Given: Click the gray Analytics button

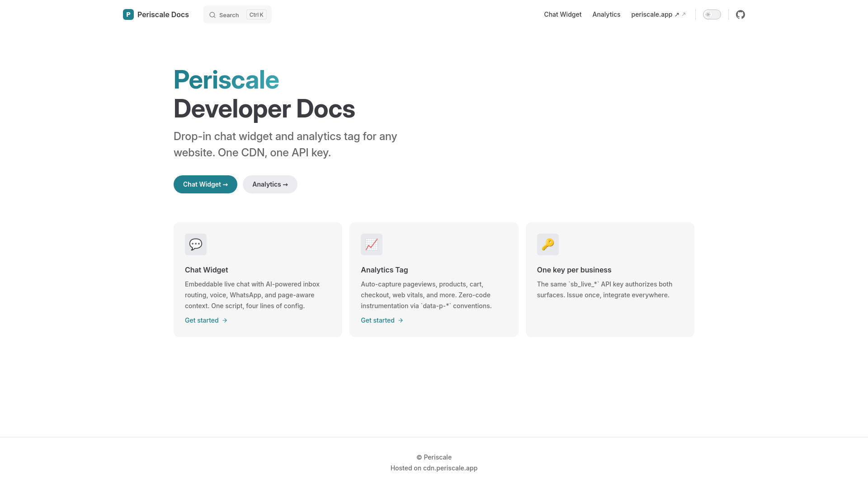Looking at the screenshot, I should point(270,184).
